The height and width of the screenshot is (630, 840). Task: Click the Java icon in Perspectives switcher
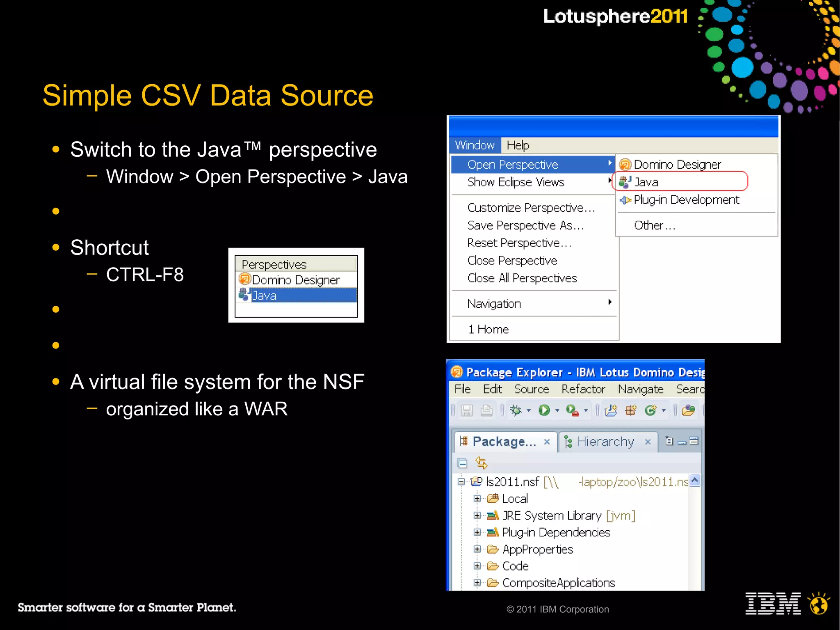(244, 294)
